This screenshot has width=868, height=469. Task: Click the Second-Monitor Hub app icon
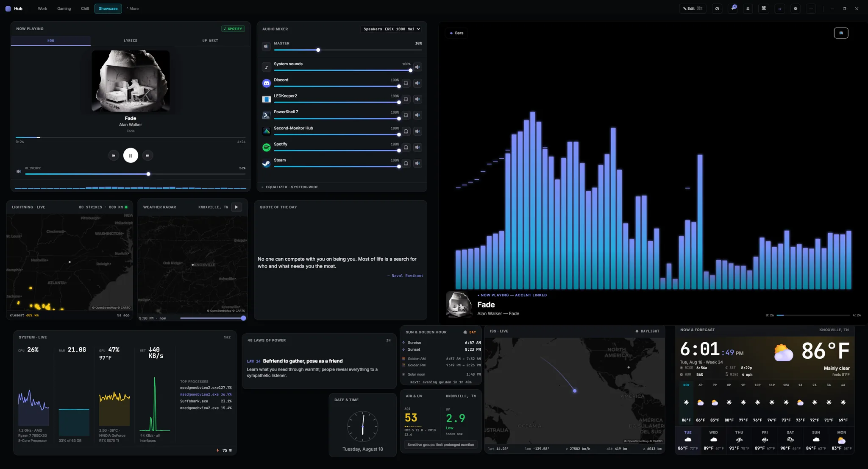266,131
